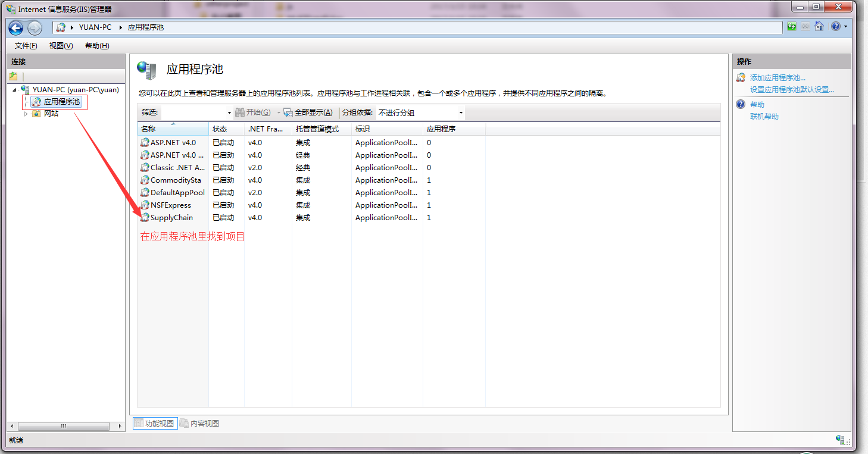Screen dimensions: 868x454
Task: Sort by 应用程序 column header
Action: tap(454, 129)
